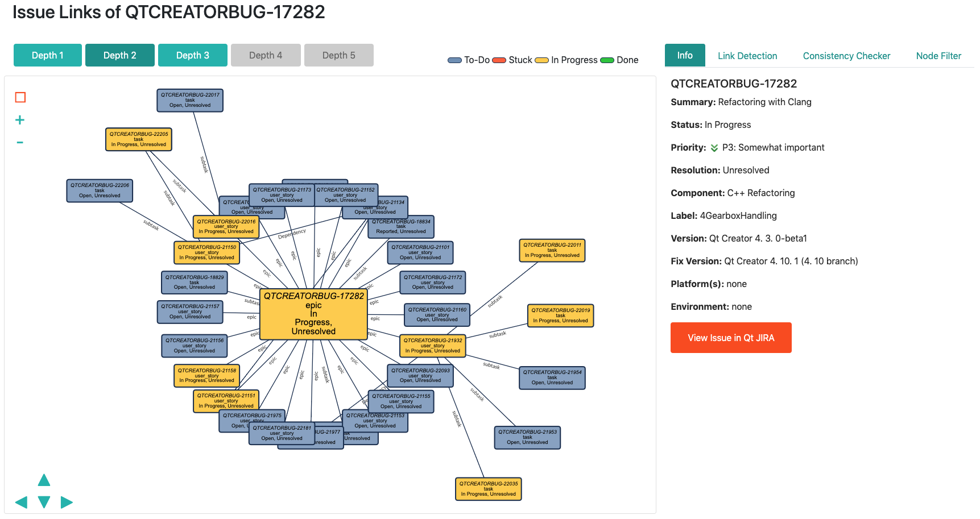Select node QTCREATORBUG-21160

click(437, 315)
